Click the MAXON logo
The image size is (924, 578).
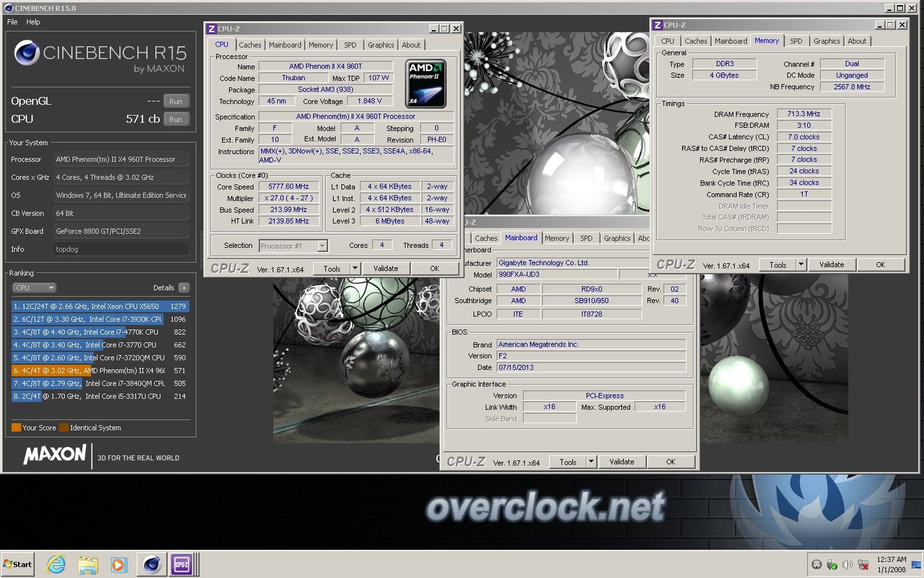coord(55,455)
